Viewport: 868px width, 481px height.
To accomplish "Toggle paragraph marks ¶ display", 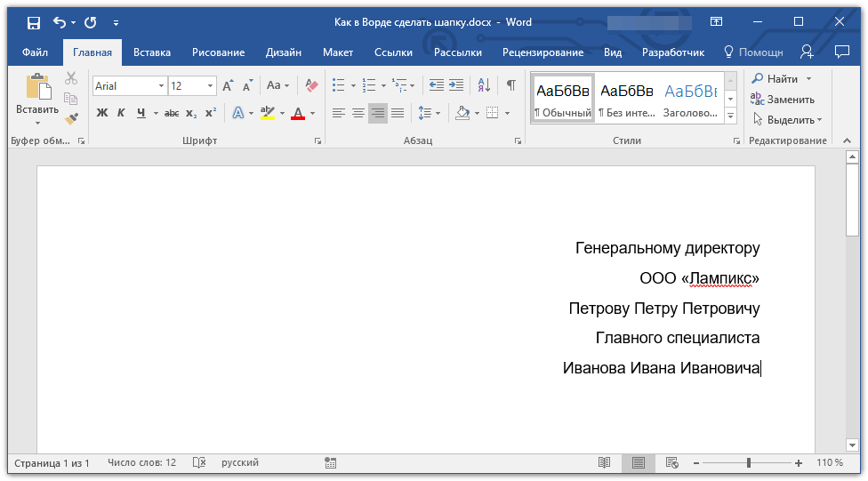I will pyautogui.click(x=511, y=85).
